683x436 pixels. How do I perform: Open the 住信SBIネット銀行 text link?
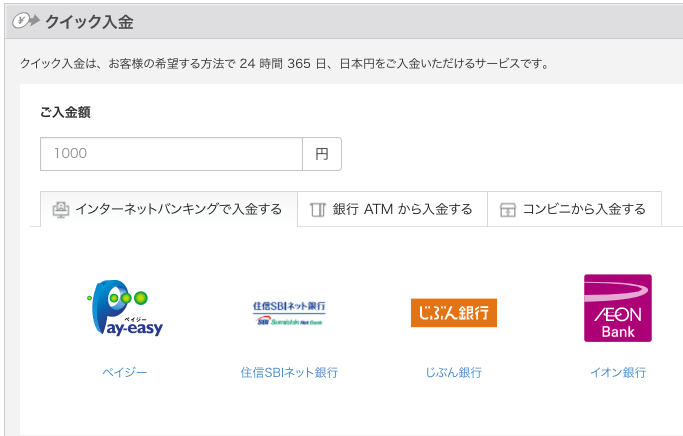(x=289, y=372)
